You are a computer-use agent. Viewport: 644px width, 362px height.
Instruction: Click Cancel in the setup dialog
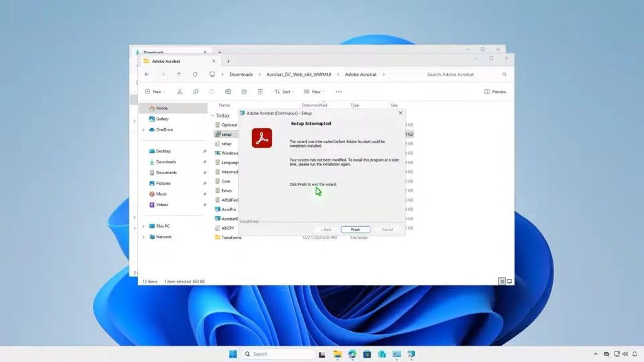coord(387,229)
